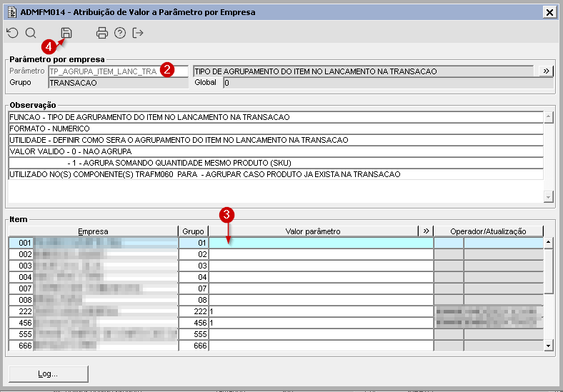Viewport: 563px width, 392px height.
Task: Click Grupo cell 04
Action: pos(194,277)
